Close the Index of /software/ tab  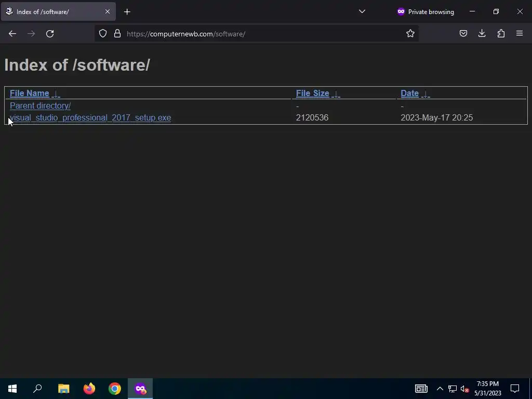click(x=108, y=12)
